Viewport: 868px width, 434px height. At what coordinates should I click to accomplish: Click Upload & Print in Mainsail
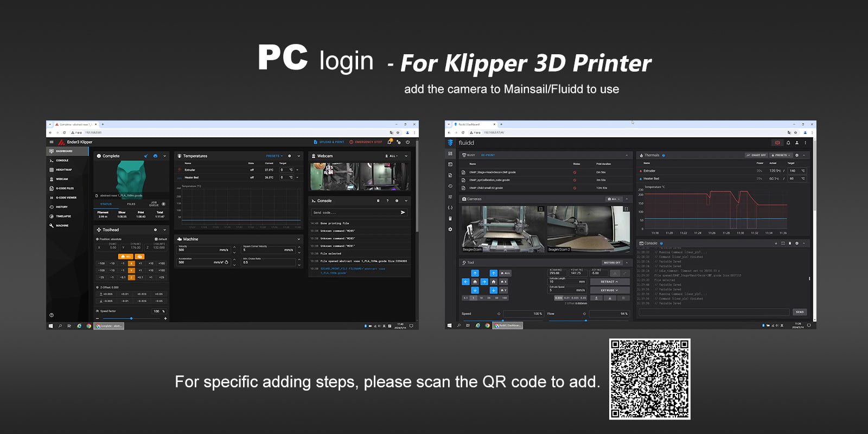pyautogui.click(x=329, y=142)
